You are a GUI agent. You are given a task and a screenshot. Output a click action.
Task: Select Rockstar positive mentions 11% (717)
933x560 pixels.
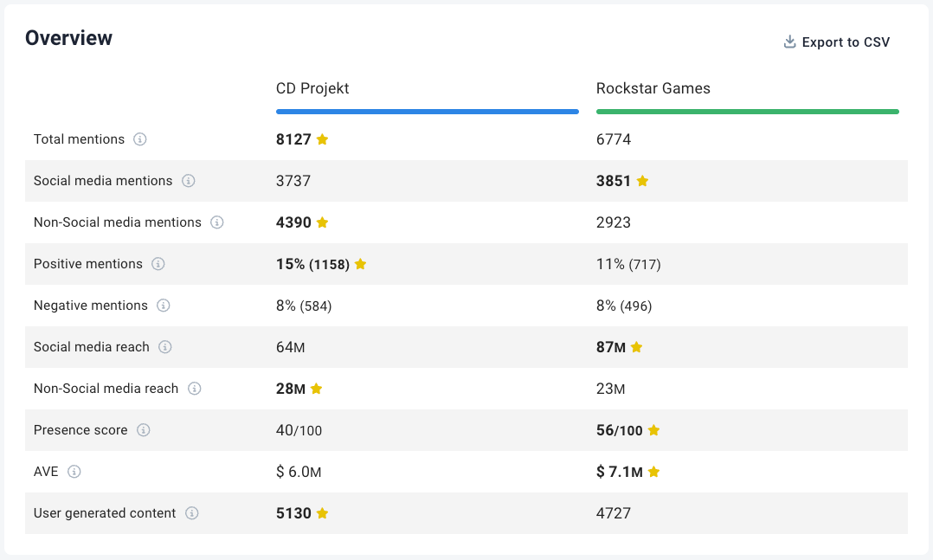628,264
